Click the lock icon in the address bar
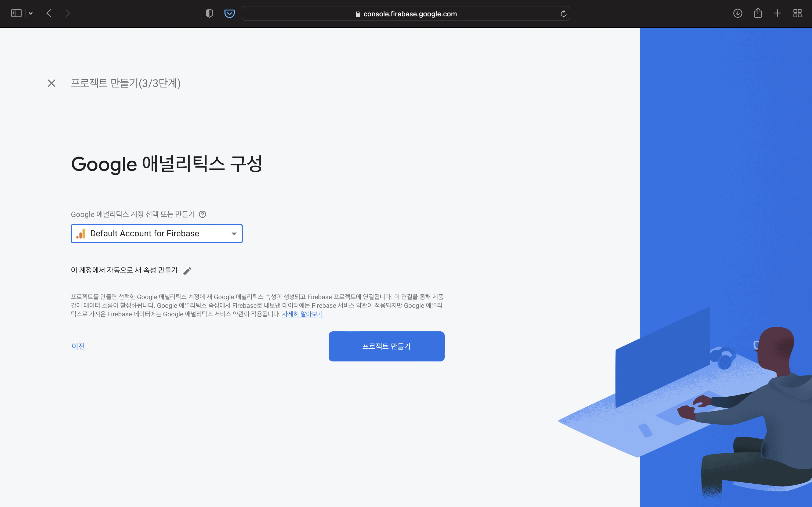 click(358, 14)
